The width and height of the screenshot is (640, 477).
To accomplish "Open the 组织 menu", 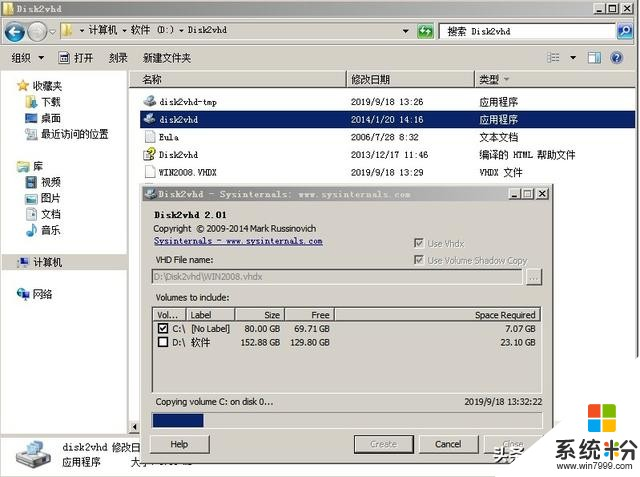I will 28,58.
